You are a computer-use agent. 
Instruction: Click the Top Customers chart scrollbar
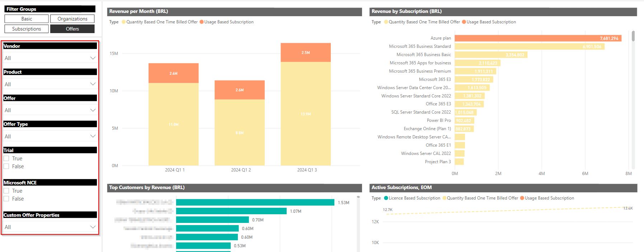(358, 197)
